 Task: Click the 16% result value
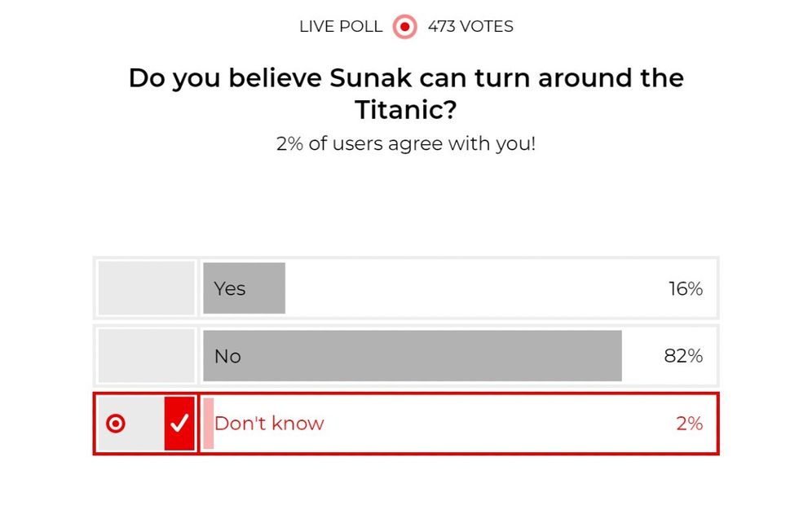point(685,288)
